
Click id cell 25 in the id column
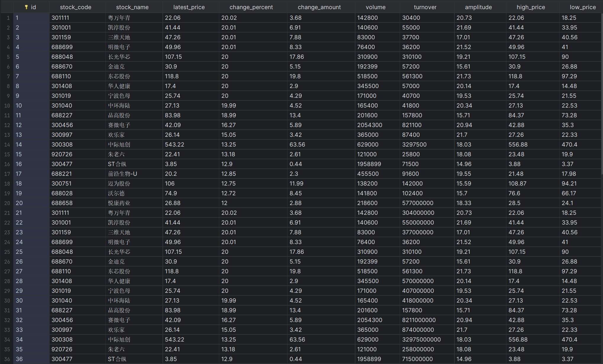[x=19, y=252]
